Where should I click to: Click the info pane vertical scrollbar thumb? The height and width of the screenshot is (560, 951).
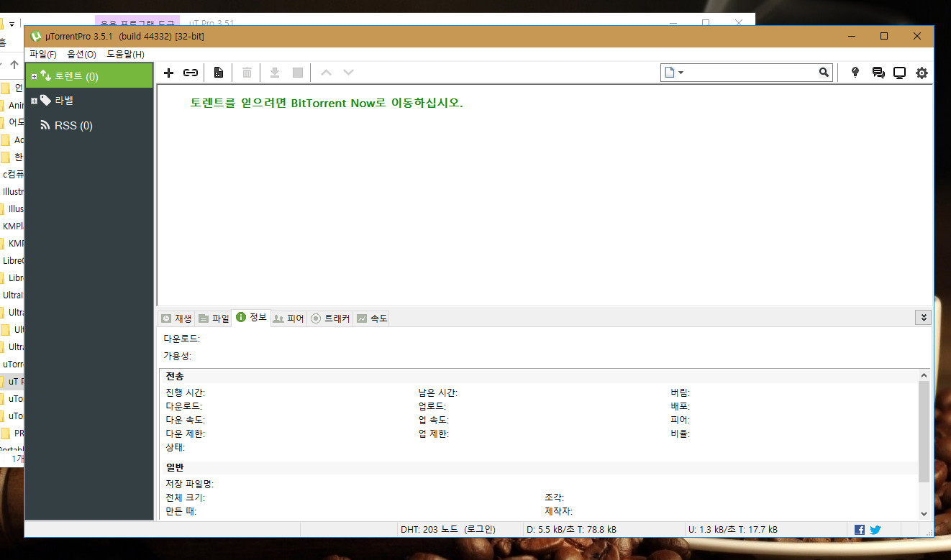[x=924, y=431]
